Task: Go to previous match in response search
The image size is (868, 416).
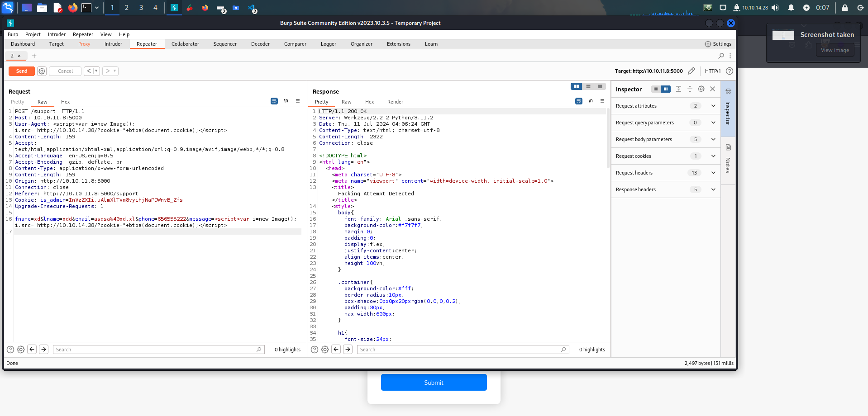Action: pyautogui.click(x=336, y=349)
